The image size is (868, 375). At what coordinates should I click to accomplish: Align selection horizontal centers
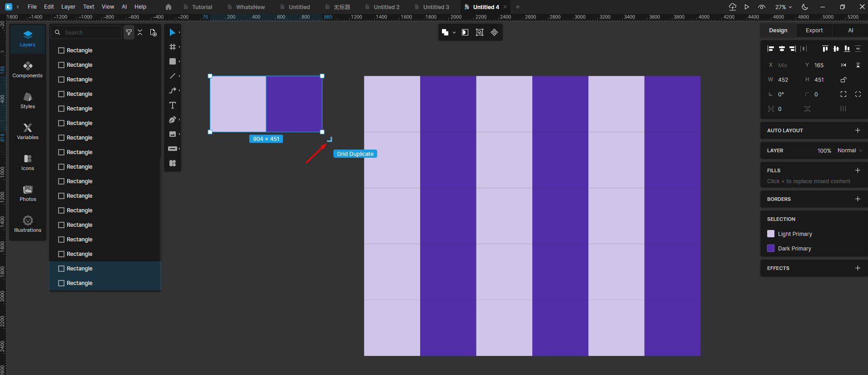782,49
